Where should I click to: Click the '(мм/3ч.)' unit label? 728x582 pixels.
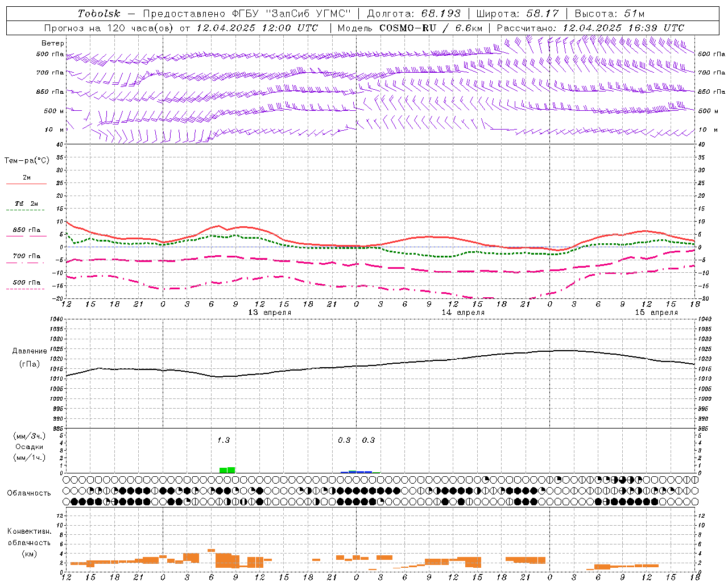click(x=30, y=436)
